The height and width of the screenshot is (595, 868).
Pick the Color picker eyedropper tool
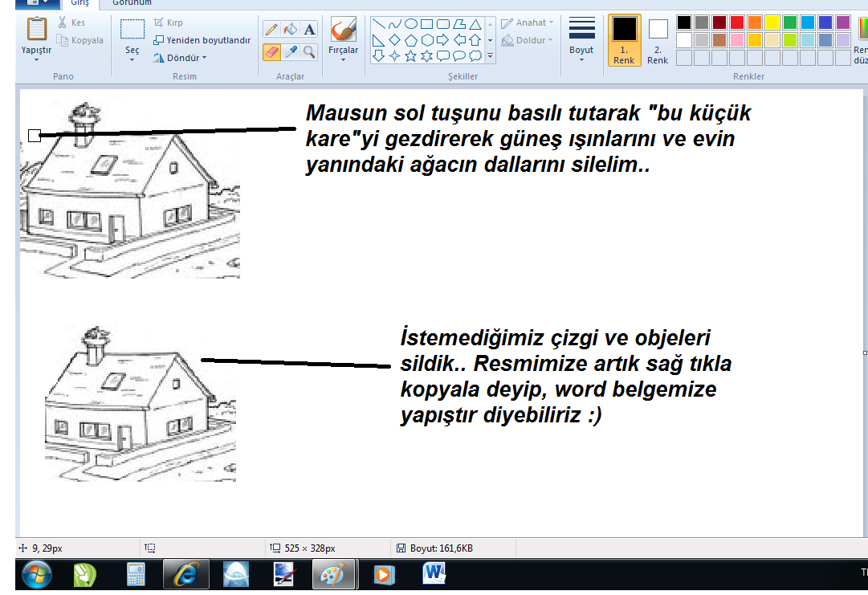click(291, 52)
